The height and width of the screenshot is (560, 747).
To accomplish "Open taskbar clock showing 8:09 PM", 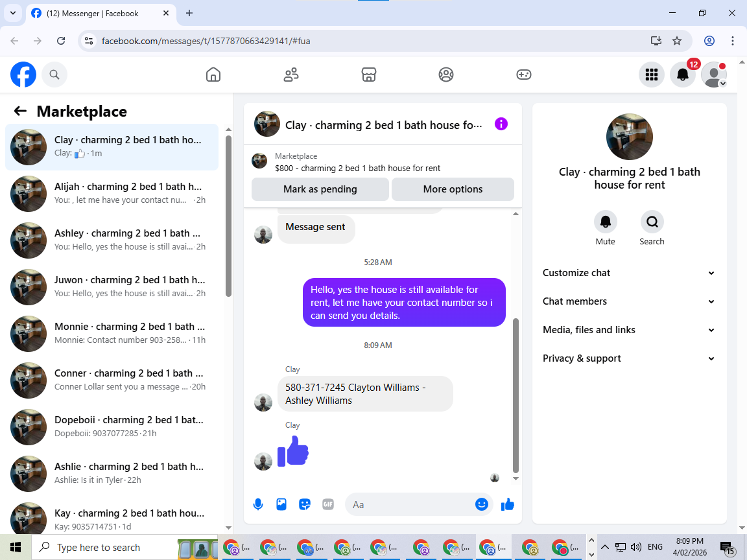I will 690,546.
